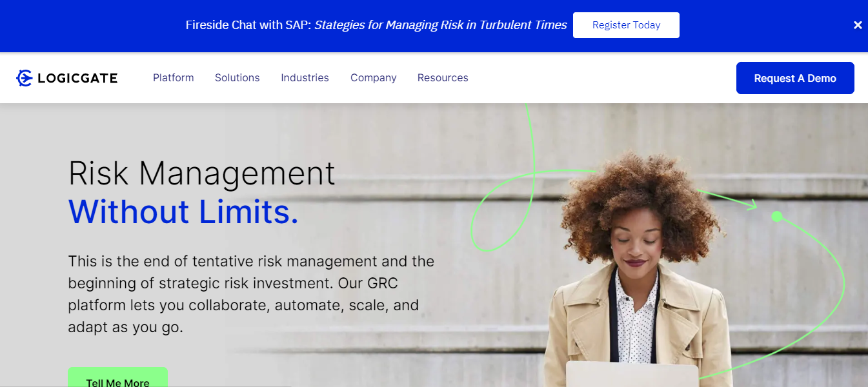Dismiss the Fireside Chat announcement banner
868x387 pixels.
[x=858, y=25]
